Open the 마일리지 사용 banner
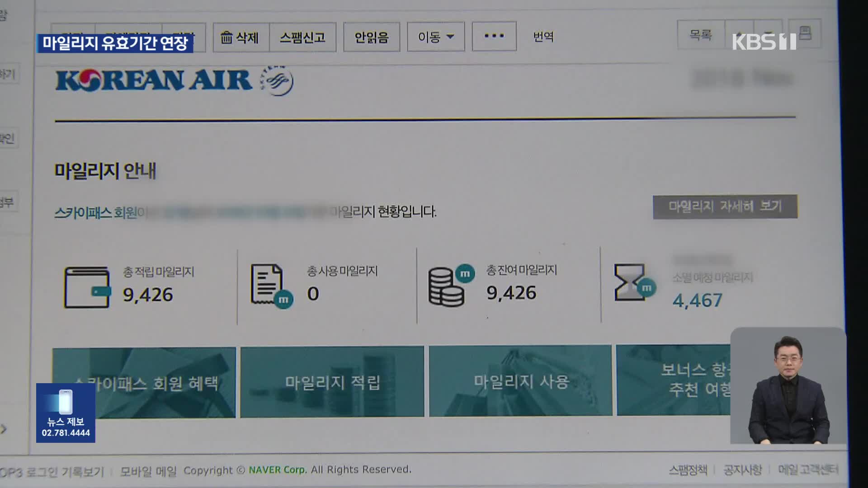 coord(520,381)
